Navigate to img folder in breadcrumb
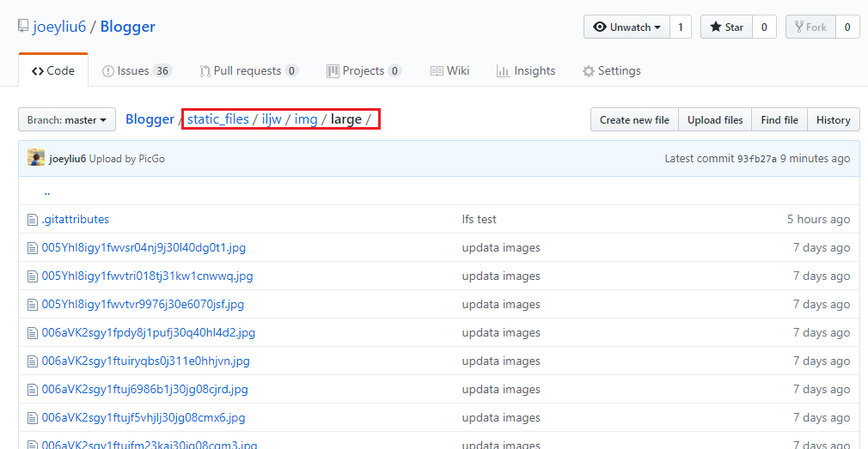 pos(306,119)
